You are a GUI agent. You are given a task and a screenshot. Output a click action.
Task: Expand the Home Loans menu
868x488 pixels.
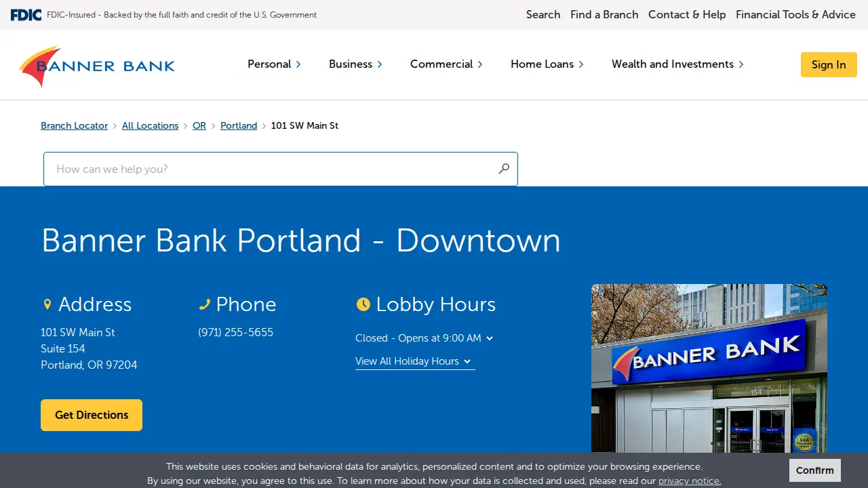point(547,64)
